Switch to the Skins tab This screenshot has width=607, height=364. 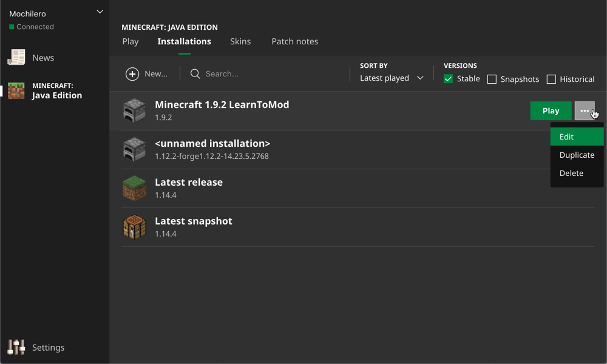pos(240,42)
